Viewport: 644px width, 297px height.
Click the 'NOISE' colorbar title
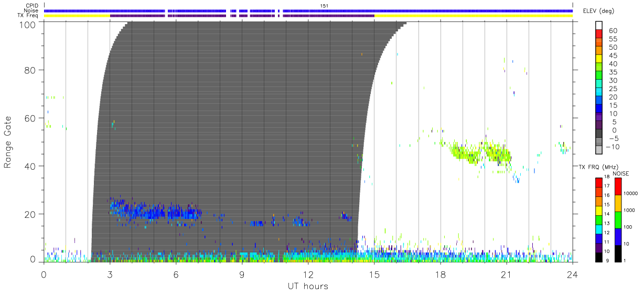point(621,173)
